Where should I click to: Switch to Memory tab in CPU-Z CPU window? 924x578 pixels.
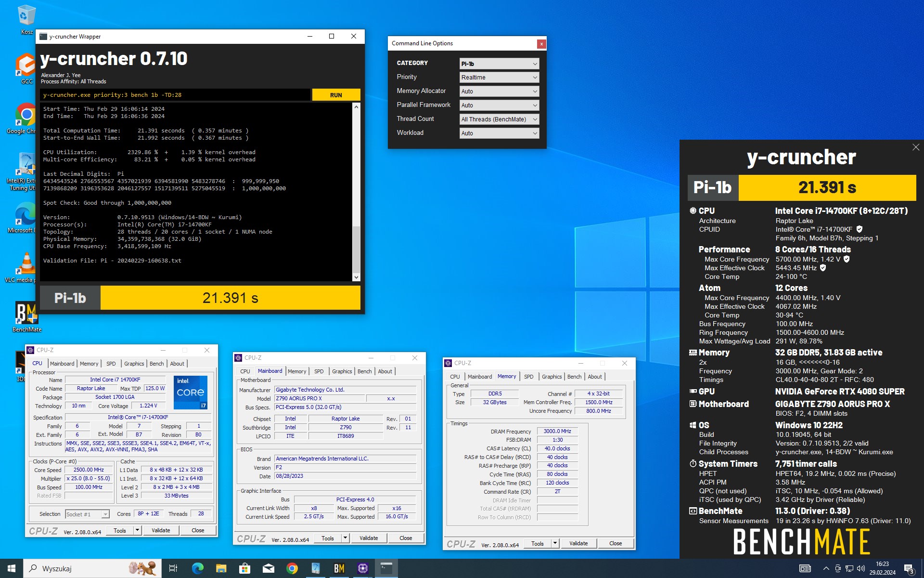click(89, 364)
